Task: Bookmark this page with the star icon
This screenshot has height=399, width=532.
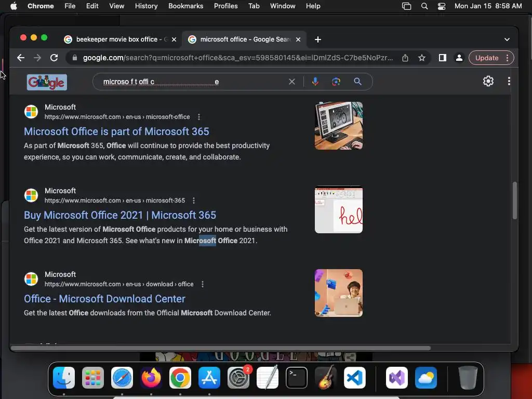Action: tap(422, 58)
